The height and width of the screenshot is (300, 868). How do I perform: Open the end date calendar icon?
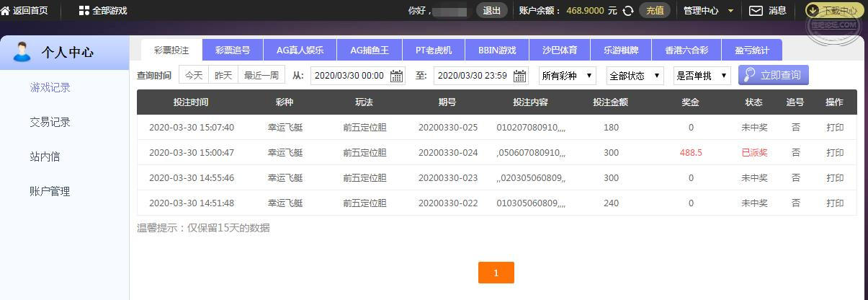tap(519, 75)
